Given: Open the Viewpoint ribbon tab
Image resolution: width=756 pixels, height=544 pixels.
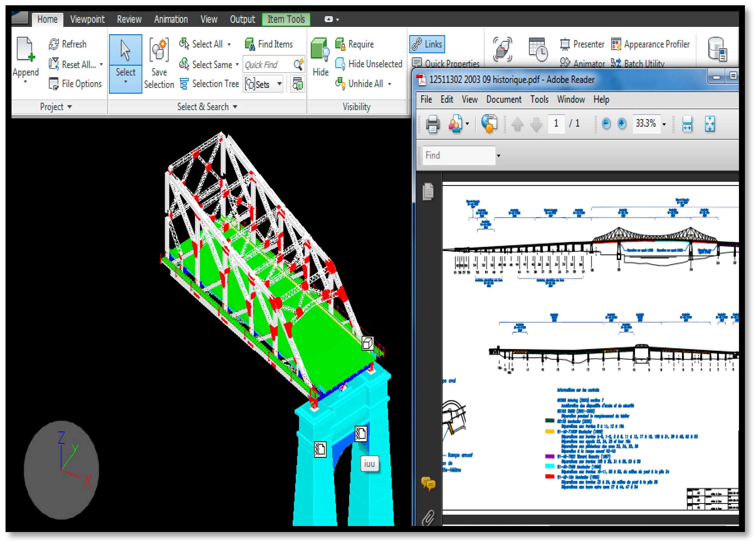Looking at the screenshot, I should coord(87,19).
